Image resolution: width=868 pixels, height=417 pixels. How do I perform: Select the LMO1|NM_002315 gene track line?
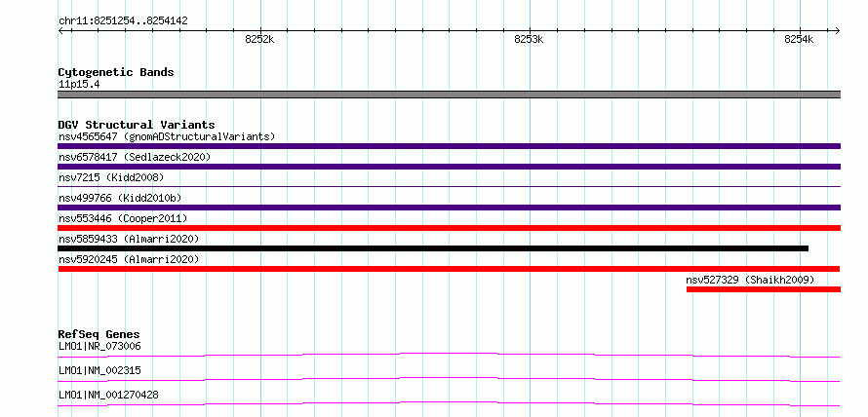coord(449,379)
